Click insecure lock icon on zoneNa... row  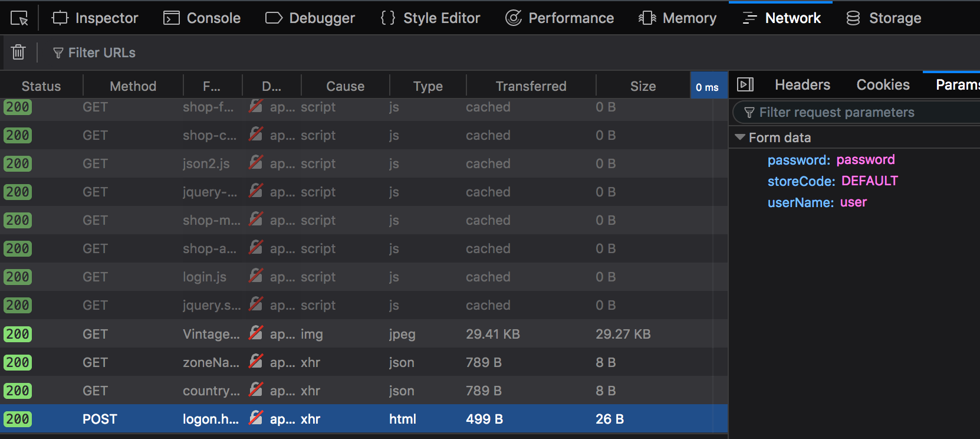click(256, 361)
